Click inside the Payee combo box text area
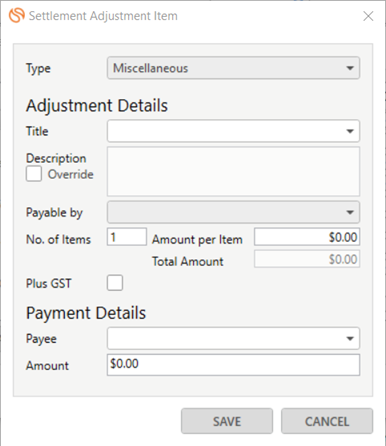The image size is (386, 446). coord(225,339)
